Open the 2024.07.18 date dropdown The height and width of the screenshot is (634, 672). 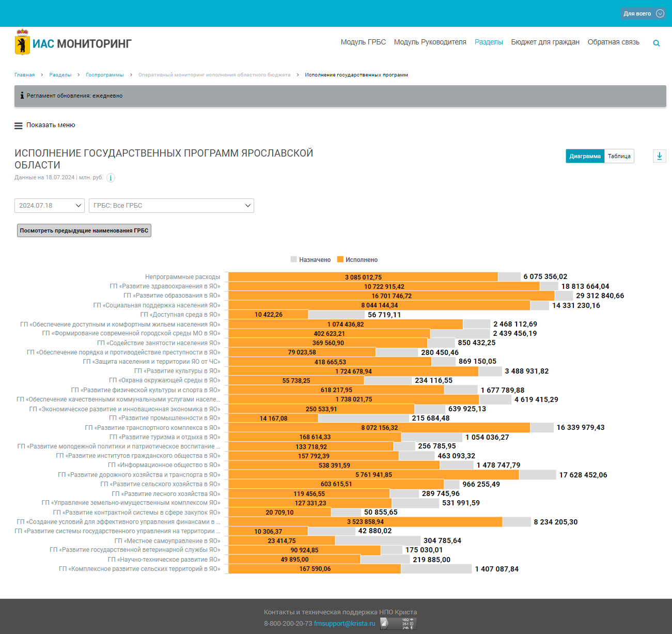[x=50, y=206]
